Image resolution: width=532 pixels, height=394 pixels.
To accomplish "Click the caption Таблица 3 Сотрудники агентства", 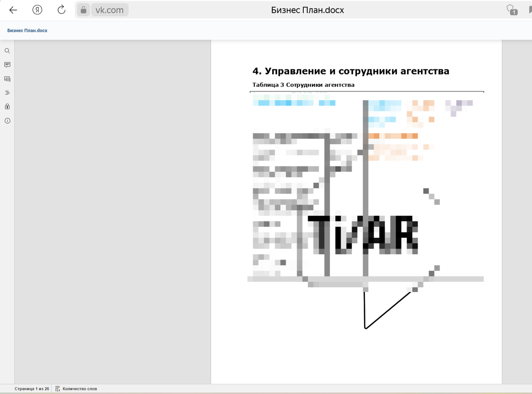I will 303,85.
